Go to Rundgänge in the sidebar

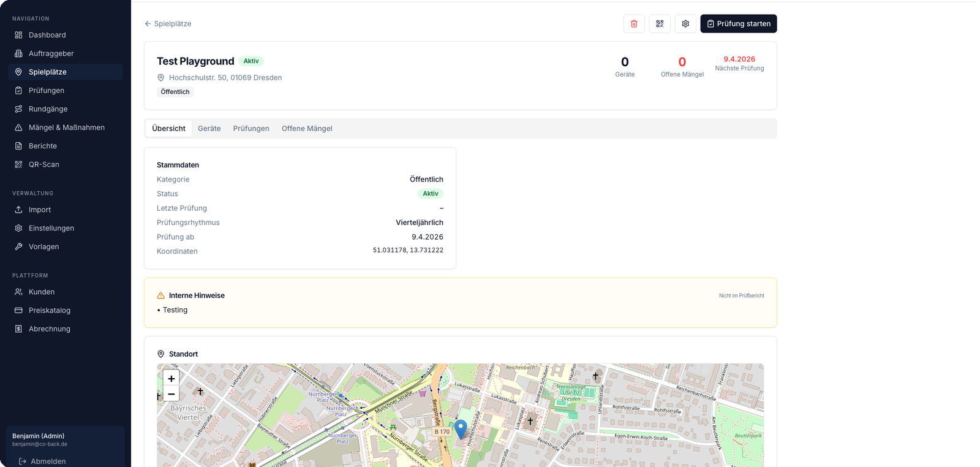click(48, 109)
